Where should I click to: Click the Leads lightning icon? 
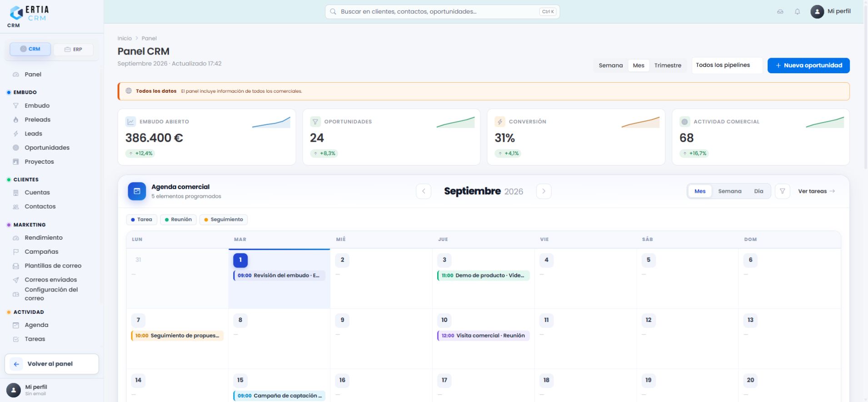[x=16, y=134]
